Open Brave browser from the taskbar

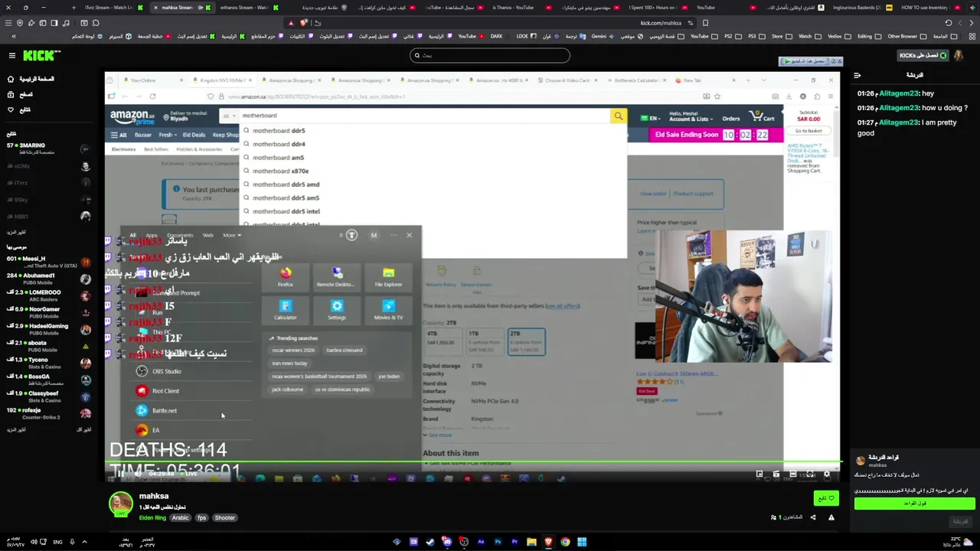548,542
